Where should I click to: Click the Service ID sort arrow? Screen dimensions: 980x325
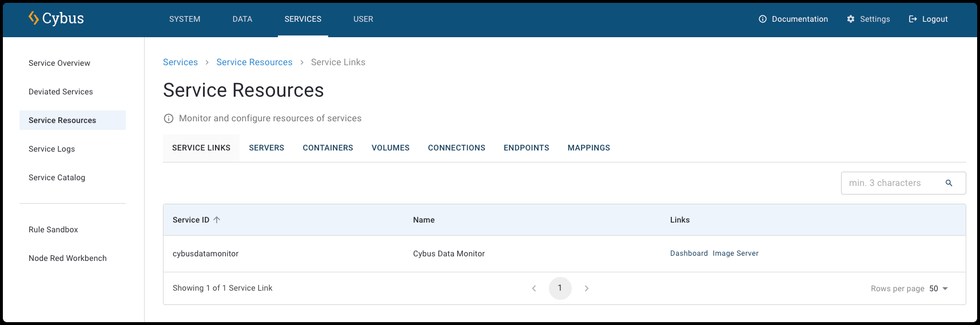click(x=217, y=220)
